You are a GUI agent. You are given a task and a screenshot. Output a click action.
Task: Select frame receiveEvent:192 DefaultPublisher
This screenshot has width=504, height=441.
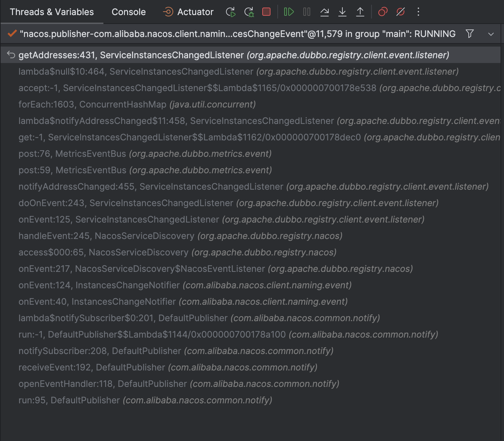point(251,367)
